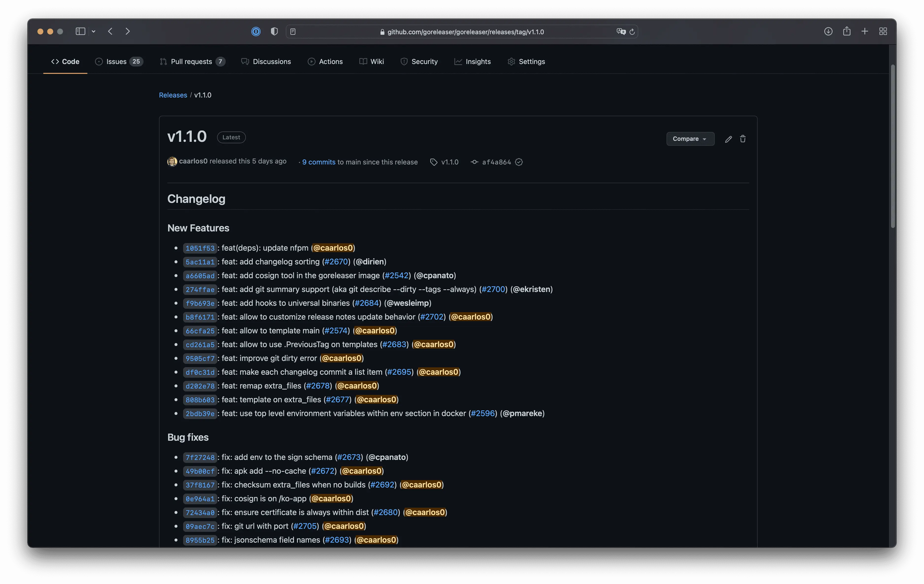Open commit b8f6171 hash link
Image resolution: width=924 pixels, height=584 pixels.
pos(200,317)
